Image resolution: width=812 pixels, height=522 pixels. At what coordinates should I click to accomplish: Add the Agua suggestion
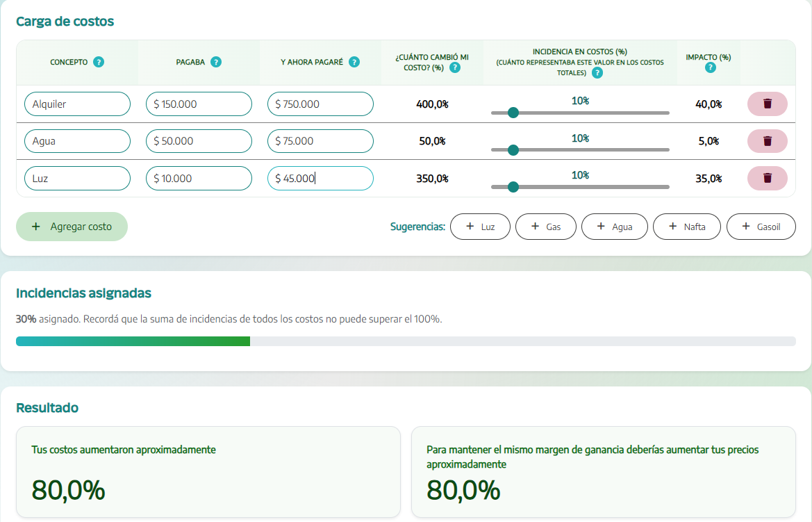tap(614, 227)
